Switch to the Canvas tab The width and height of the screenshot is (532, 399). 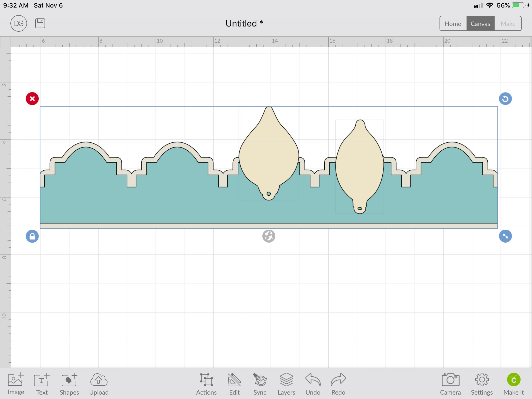pos(480,24)
